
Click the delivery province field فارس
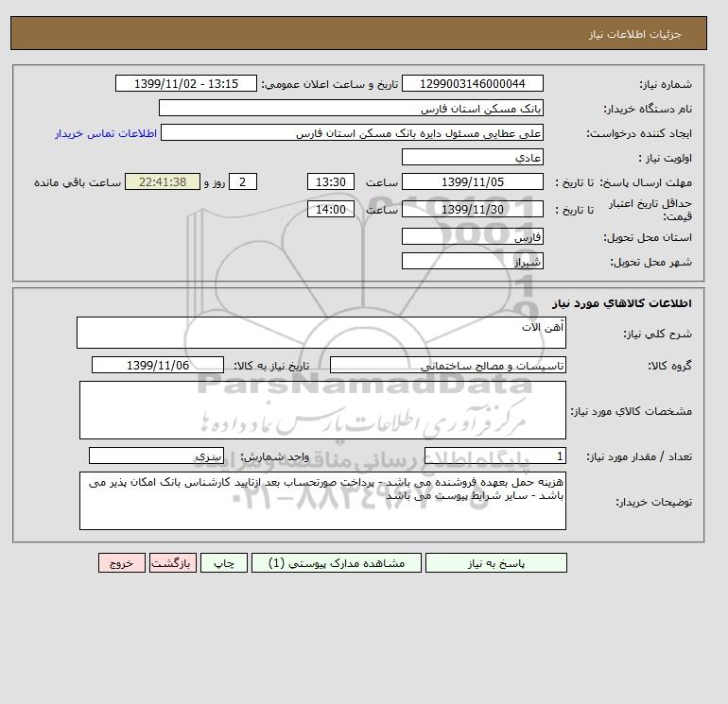coord(472,236)
